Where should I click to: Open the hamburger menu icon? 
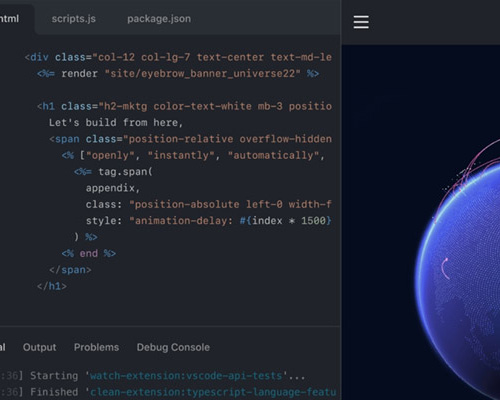pos(361,22)
